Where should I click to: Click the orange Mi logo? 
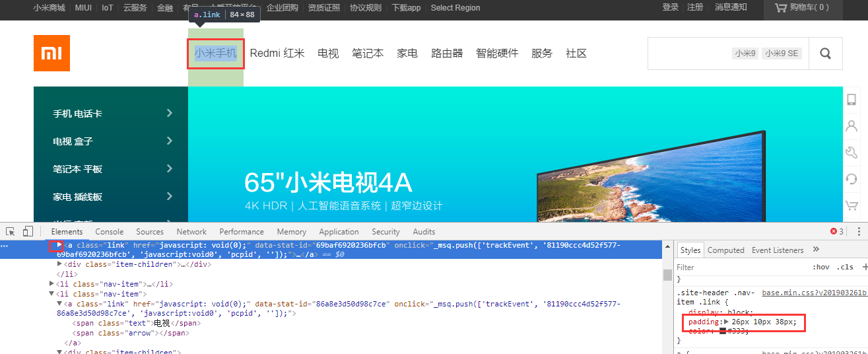click(x=51, y=53)
